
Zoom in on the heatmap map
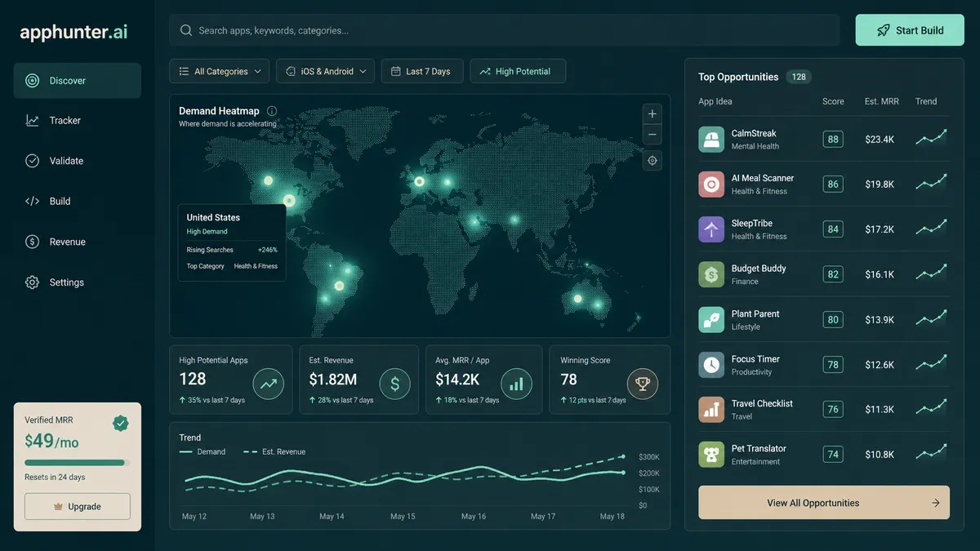click(x=653, y=114)
